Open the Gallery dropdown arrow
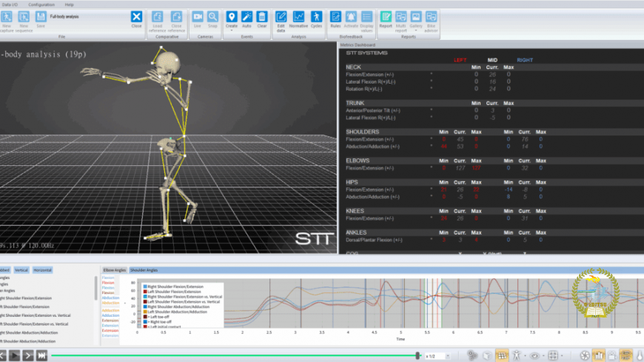Viewport: 644px width, 362px height. pos(416,31)
